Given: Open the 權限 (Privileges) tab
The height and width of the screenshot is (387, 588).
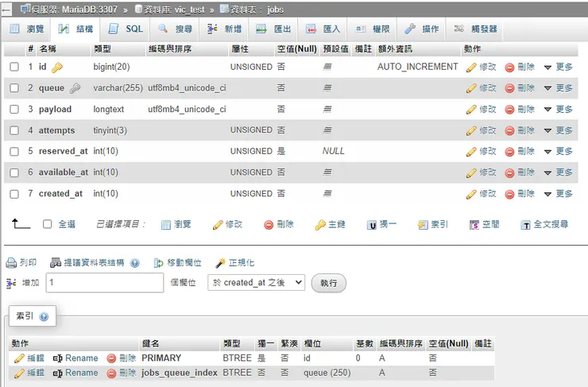Looking at the screenshot, I should (x=373, y=29).
